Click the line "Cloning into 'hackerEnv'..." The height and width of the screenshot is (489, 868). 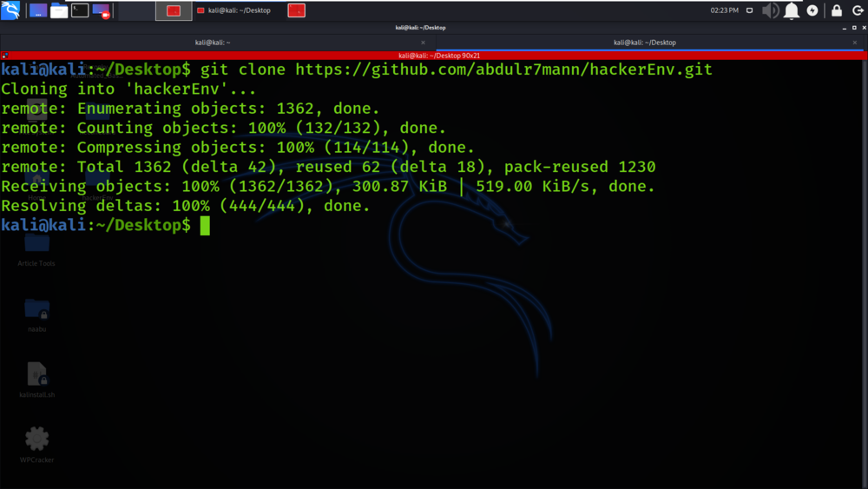128,89
